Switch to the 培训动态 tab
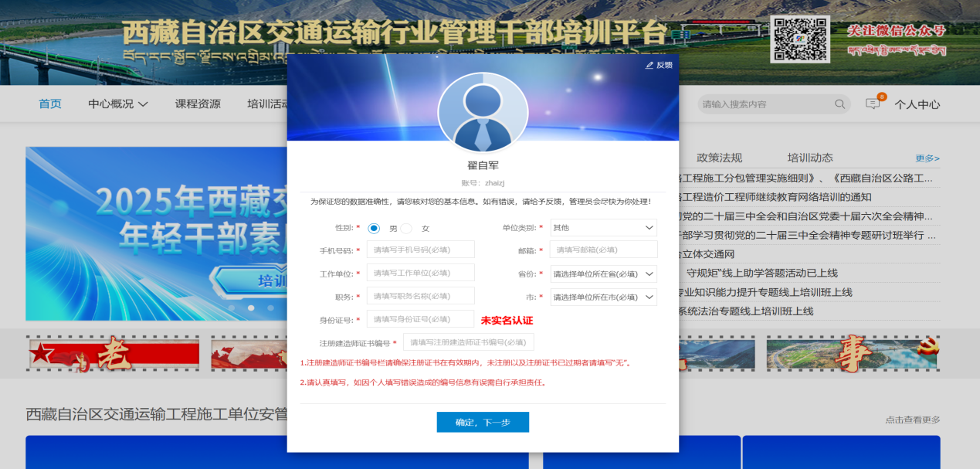Viewport: 980px width, 469px height. [810, 158]
